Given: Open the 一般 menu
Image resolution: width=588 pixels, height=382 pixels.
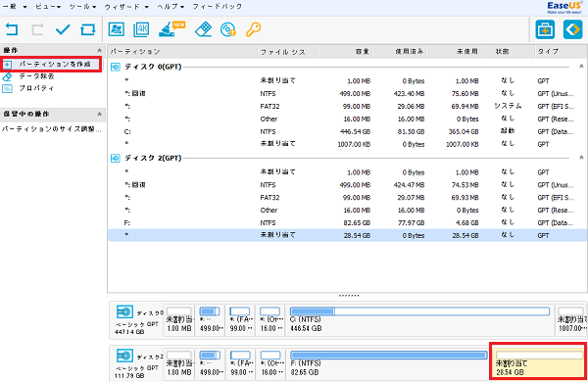Looking at the screenshot, I should coord(15,7).
